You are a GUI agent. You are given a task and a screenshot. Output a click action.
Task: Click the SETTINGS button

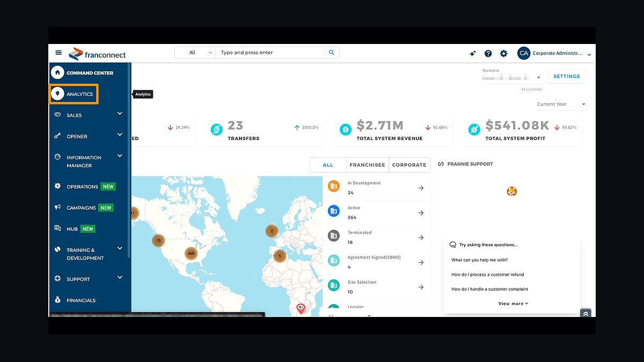(567, 76)
